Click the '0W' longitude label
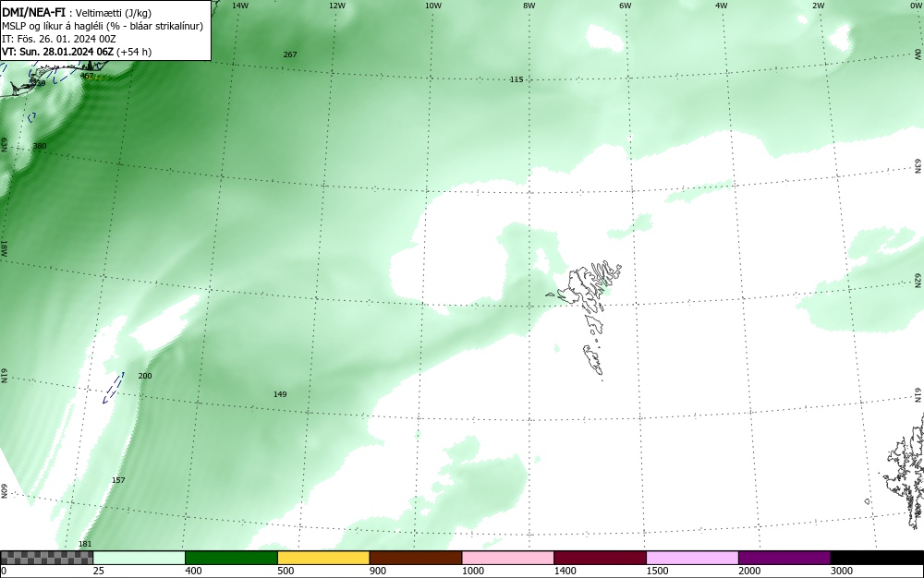 pyautogui.click(x=915, y=6)
